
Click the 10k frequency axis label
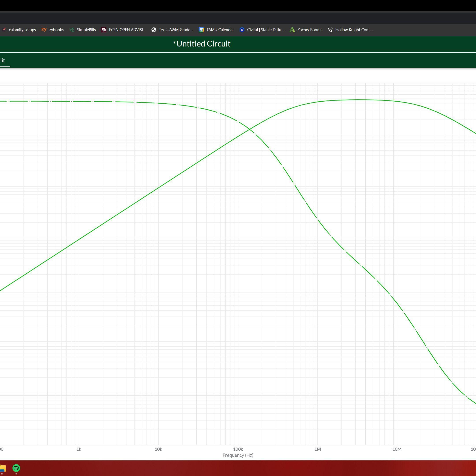click(x=158, y=449)
